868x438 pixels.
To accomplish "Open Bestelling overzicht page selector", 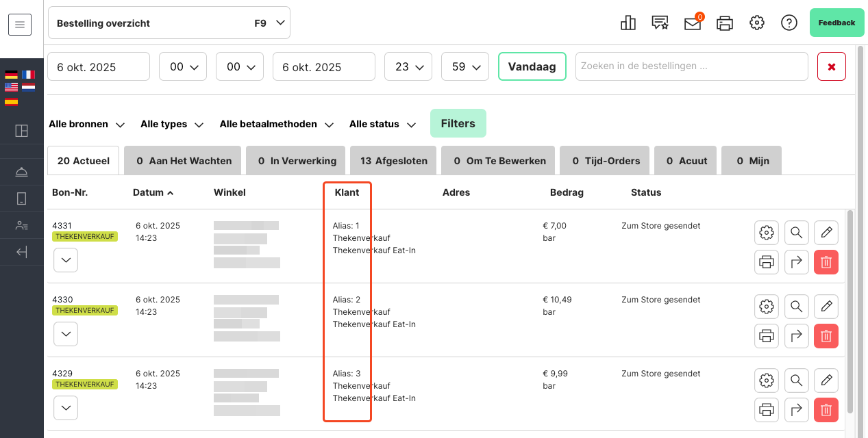I will point(169,23).
